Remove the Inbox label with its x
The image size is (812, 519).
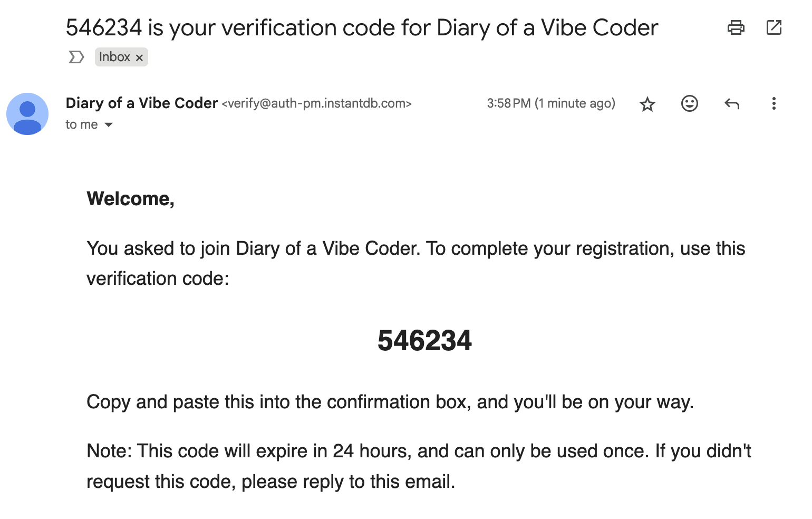[x=139, y=57]
